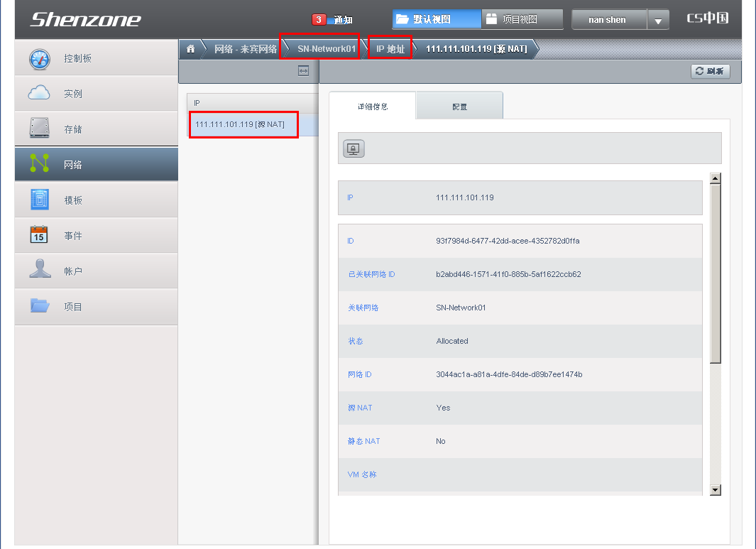Collapse the IP list panel toggle

303,71
